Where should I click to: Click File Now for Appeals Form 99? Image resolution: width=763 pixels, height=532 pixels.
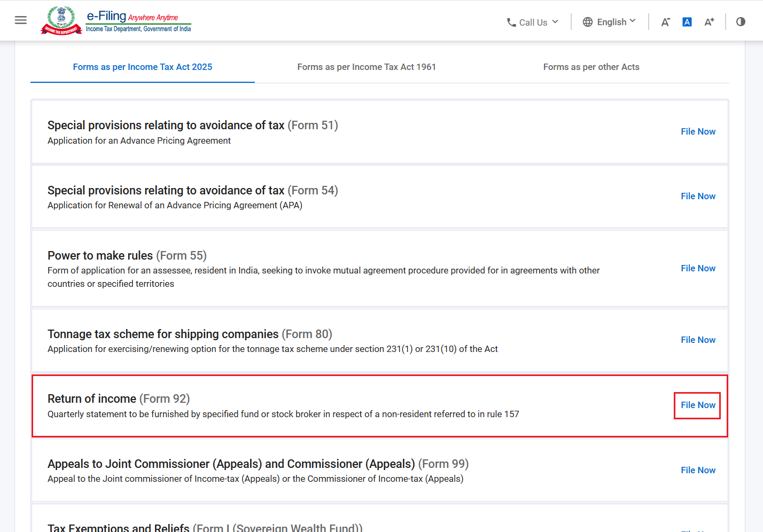[x=698, y=470]
